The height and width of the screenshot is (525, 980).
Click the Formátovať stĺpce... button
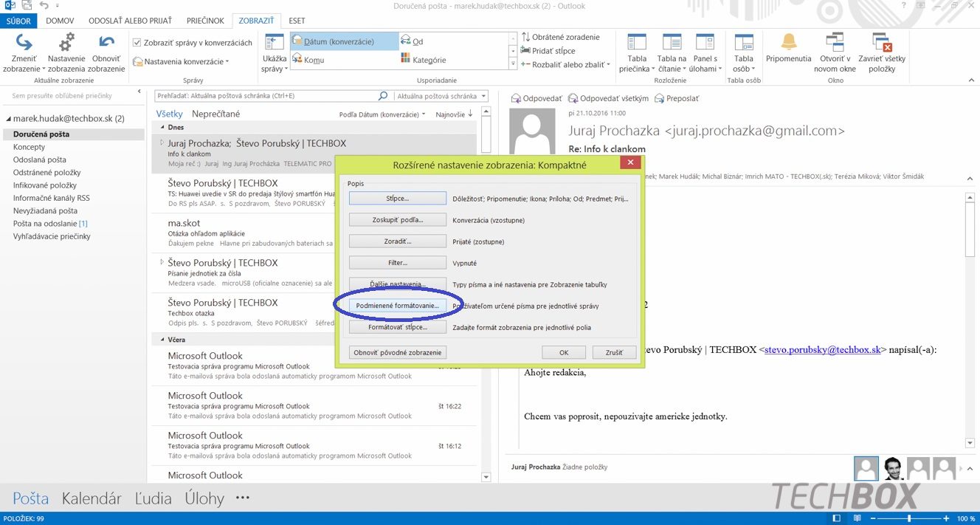pyautogui.click(x=397, y=327)
